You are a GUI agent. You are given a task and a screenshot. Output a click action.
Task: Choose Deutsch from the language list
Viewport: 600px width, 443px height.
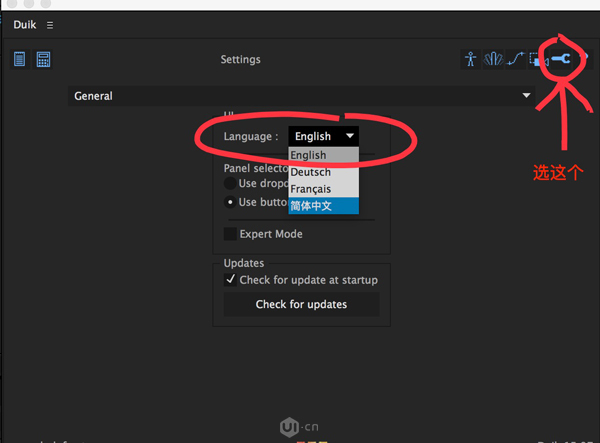pos(323,172)
